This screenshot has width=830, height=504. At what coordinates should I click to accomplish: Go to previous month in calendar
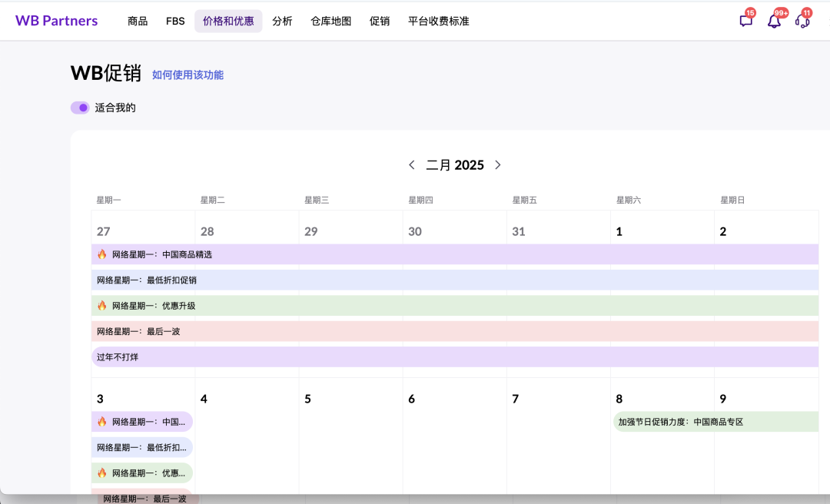412,165
